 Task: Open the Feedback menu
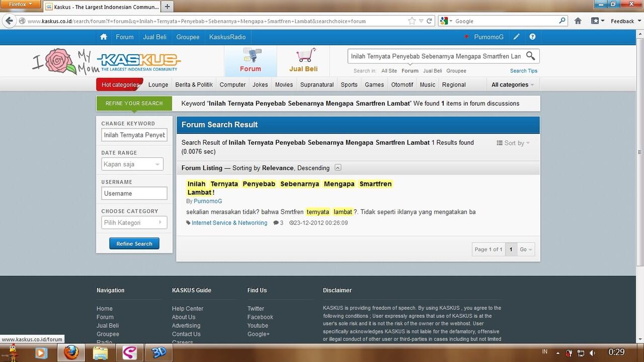point(625,21)
